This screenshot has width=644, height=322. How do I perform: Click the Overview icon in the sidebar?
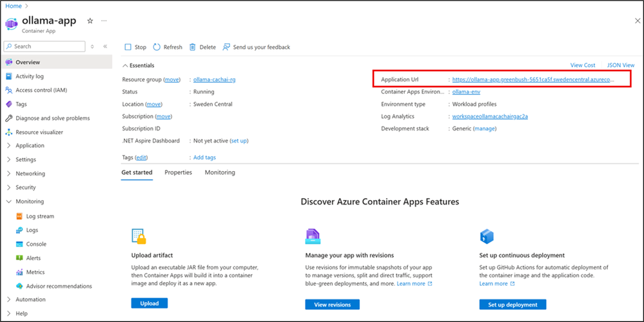coord(8,62)
